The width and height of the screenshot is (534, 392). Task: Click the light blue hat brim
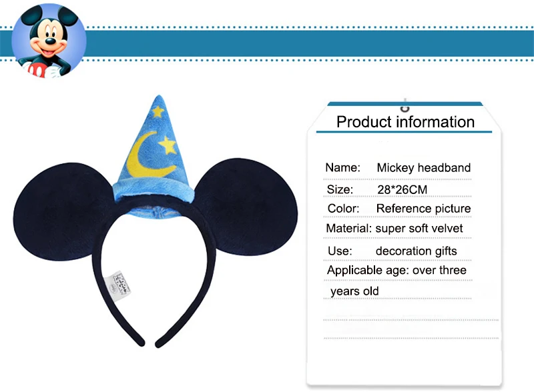[x=154, y=191]
